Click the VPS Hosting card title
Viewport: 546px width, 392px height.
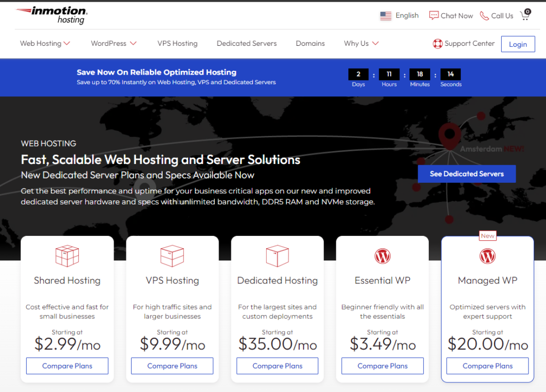172,280
